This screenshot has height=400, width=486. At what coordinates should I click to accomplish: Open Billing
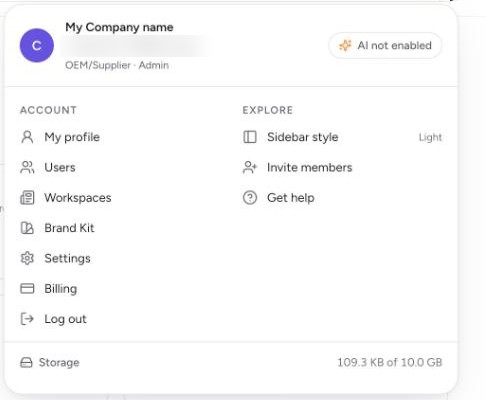click(x=61, y=289)
